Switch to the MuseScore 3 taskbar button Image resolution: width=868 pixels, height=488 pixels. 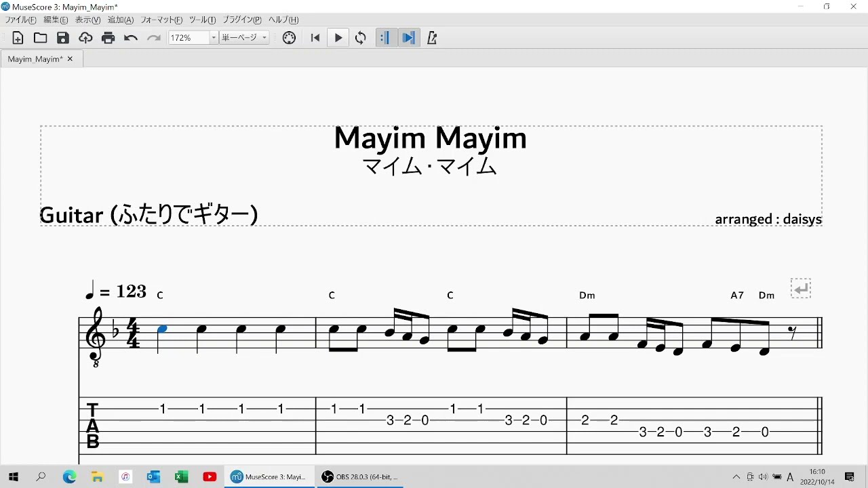click(269, 477)
